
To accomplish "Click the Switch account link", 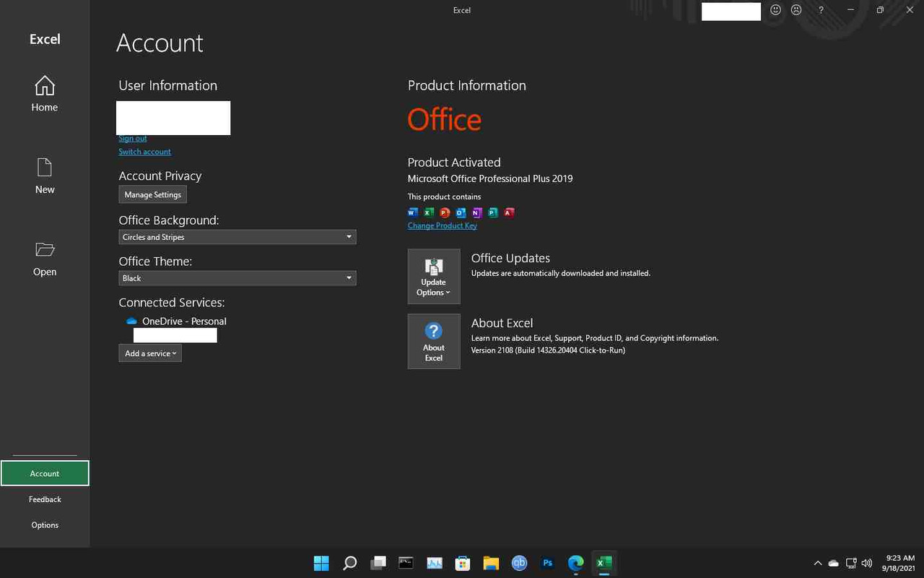I will [x=145, y=152].
